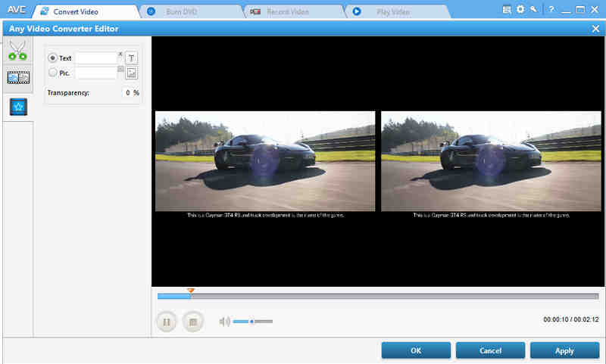Click the watermark text input field
The height and width of the screenshot is (364, 606).
(96, 58)
